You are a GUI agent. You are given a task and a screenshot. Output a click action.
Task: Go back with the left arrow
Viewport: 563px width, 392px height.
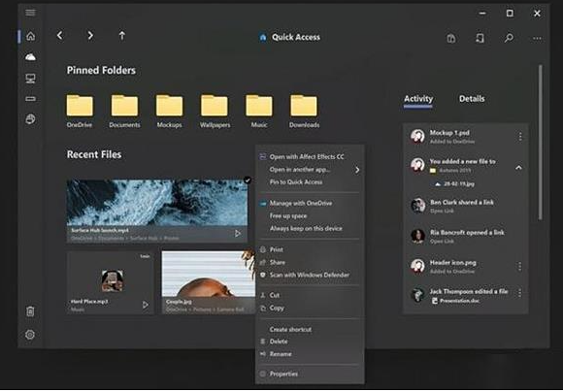click(60, 35)
